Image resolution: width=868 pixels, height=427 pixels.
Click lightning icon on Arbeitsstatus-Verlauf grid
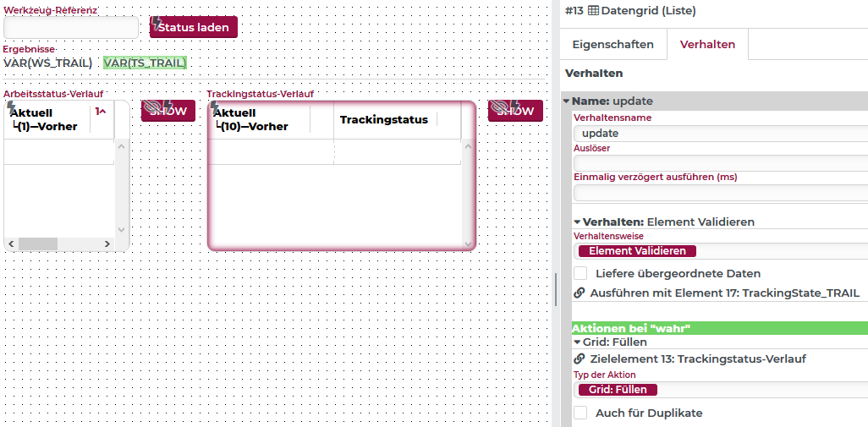click(x=11, y=107)
